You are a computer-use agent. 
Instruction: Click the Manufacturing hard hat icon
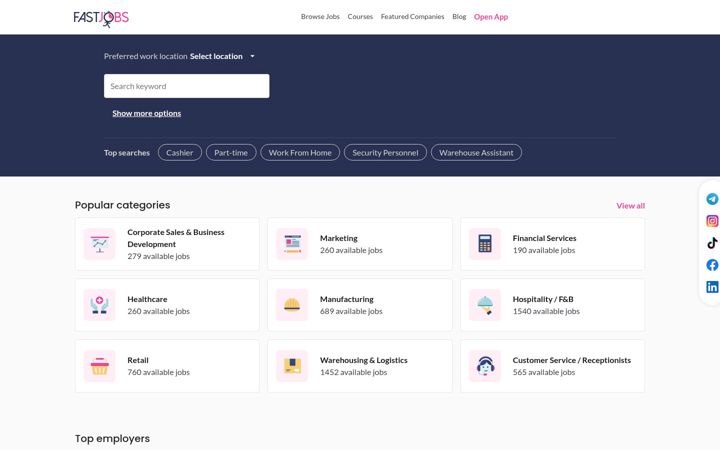[x=292, y=305]
